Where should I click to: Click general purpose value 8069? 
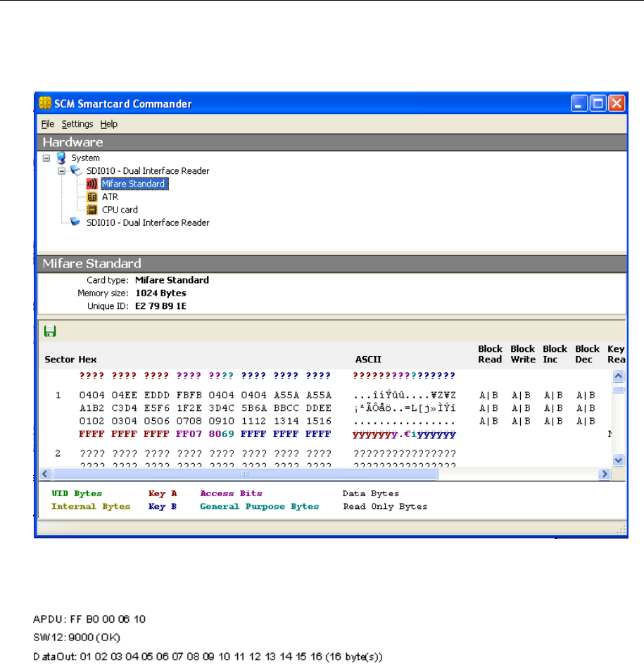[x=221, y=434]
